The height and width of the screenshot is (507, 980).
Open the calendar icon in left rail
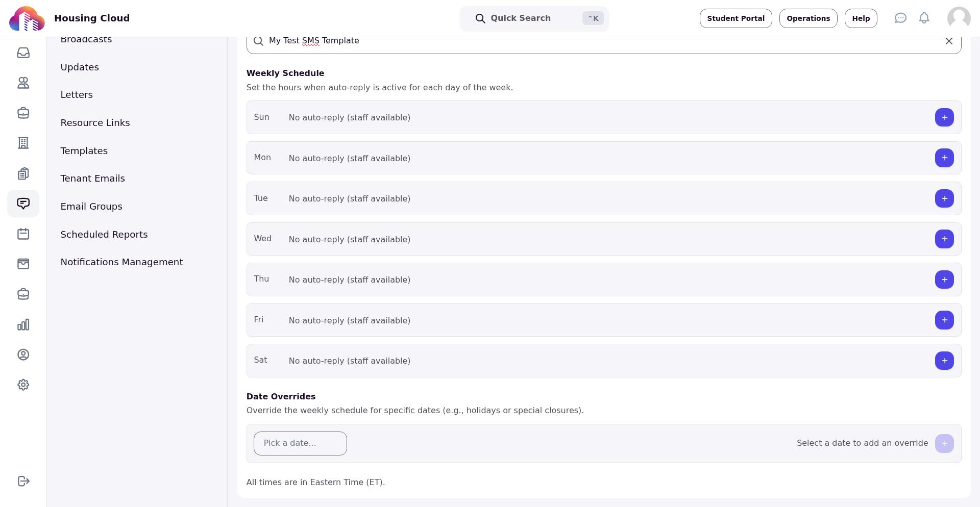coord(23,234)
